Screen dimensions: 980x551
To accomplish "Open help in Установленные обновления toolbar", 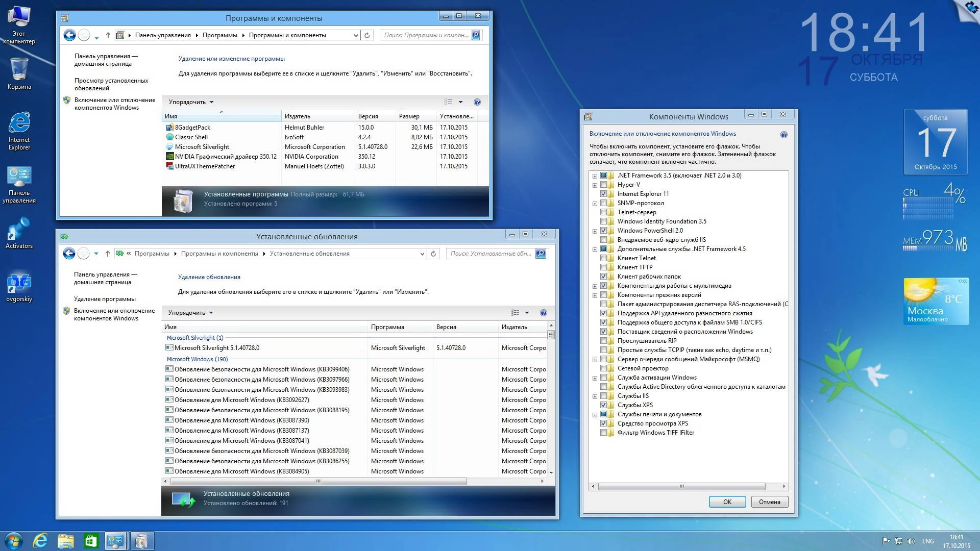I will click(543, 313).
